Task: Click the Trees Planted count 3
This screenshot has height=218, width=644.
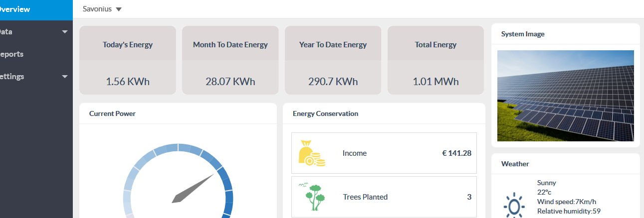Action: tap(469, 197)
